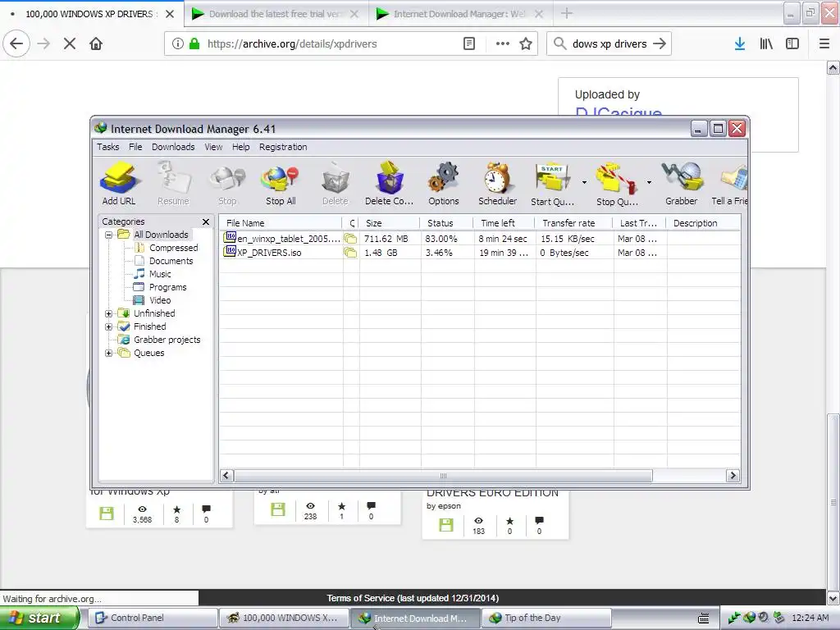Sort by File Name column header
The width and height of the screenshot is (840, 630).
coord(281,223)
